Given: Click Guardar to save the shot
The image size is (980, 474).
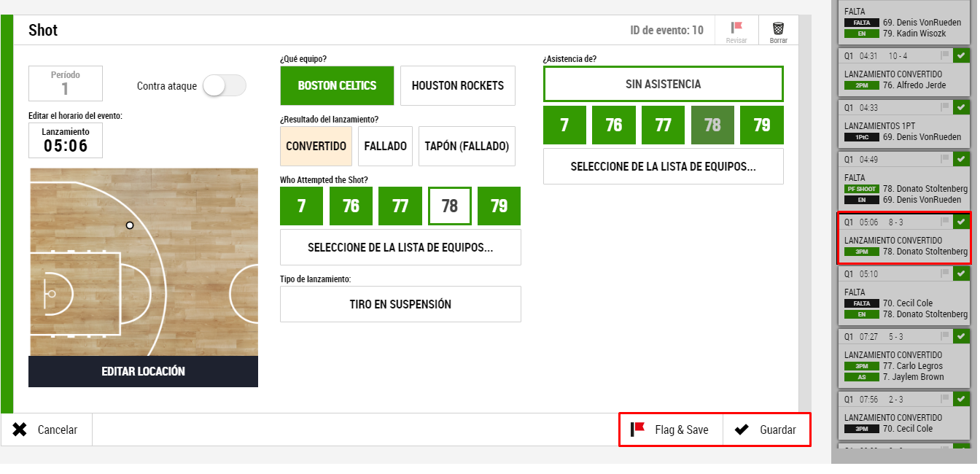Looking at the screenshot, I should 766,430.
